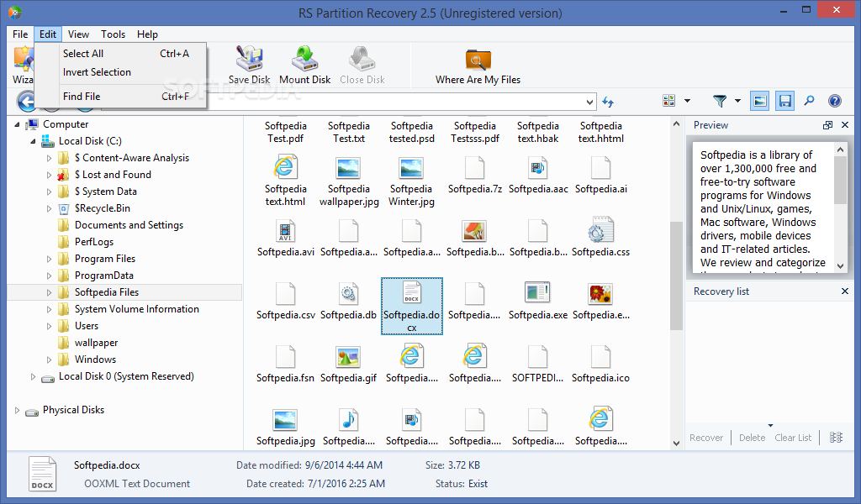Select the Softpedia.jpg thumbnail
Image resolution: width=861 pixels, height=504 pixels.
coord(285,420)
